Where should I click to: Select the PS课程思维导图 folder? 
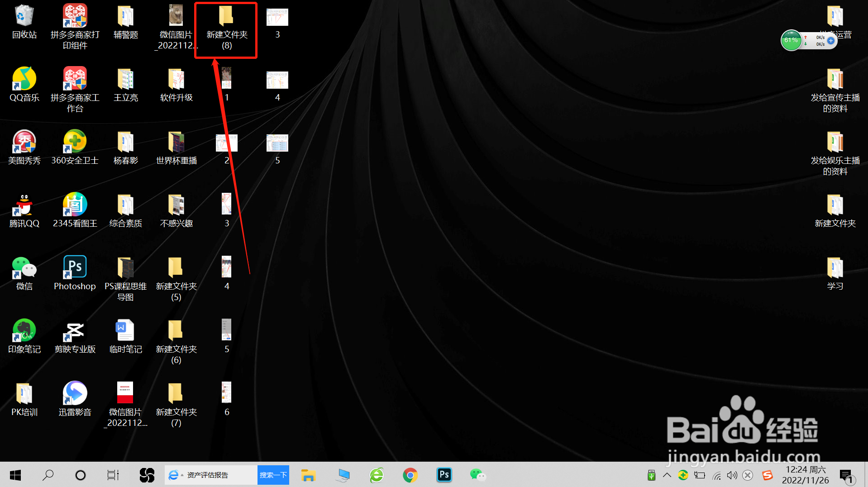point(126,279)
